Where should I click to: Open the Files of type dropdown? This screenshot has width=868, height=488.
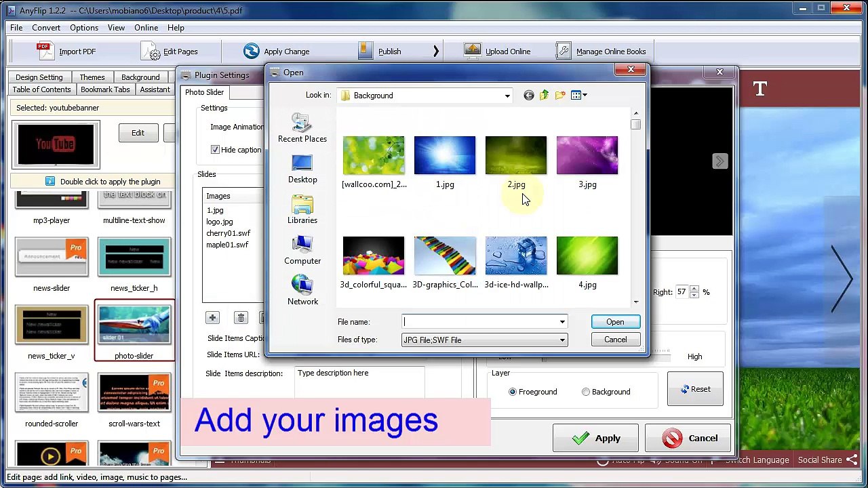click(562, 340)
